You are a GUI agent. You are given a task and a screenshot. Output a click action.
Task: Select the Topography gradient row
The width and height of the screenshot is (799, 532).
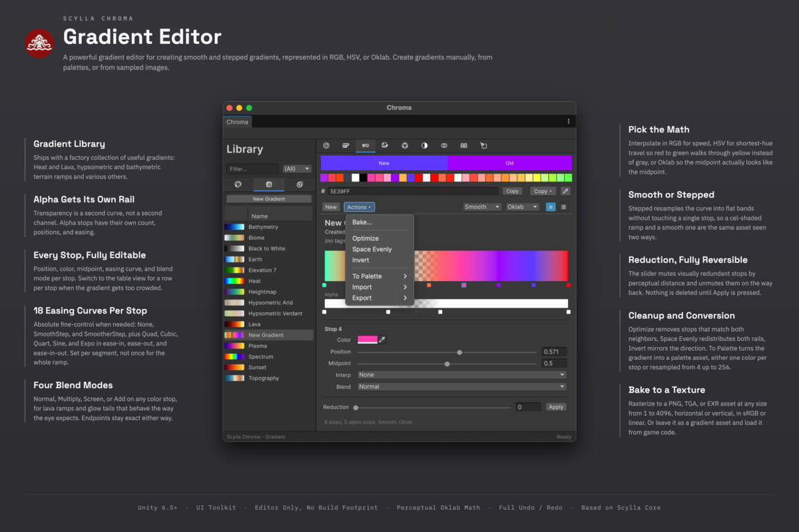268,378
